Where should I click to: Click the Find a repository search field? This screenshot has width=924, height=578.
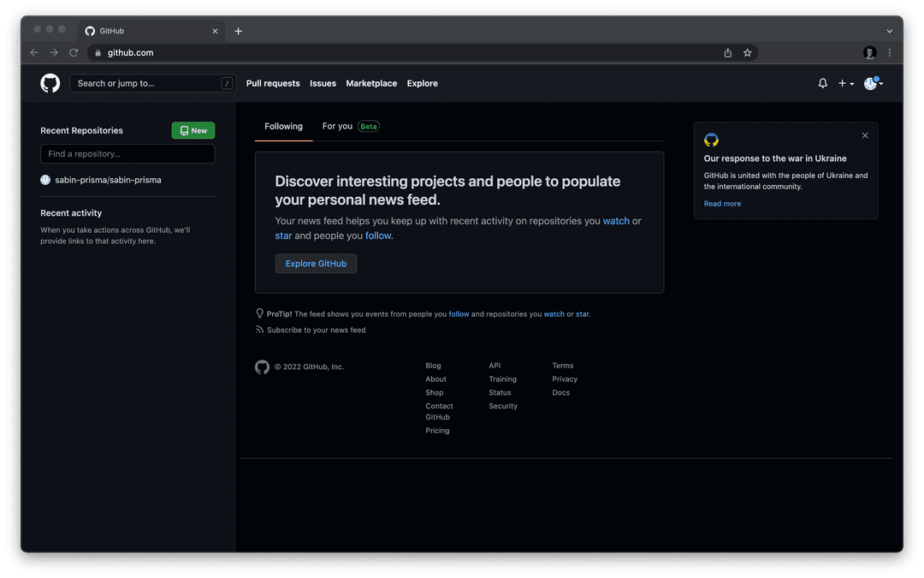click(x=127, y=153)
